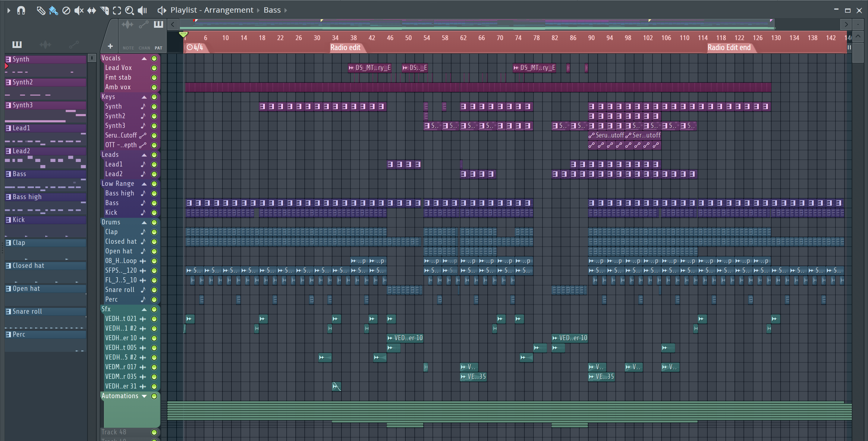Select the first Seru..utoff automation clip
The image size is (868, 441).
point(606,135)
